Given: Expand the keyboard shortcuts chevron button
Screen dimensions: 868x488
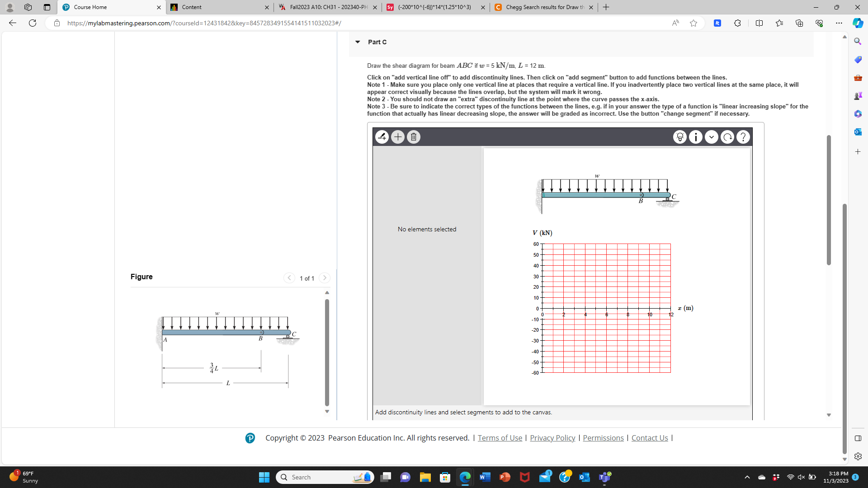Looking at the screenshot, I should click(711, 137).
